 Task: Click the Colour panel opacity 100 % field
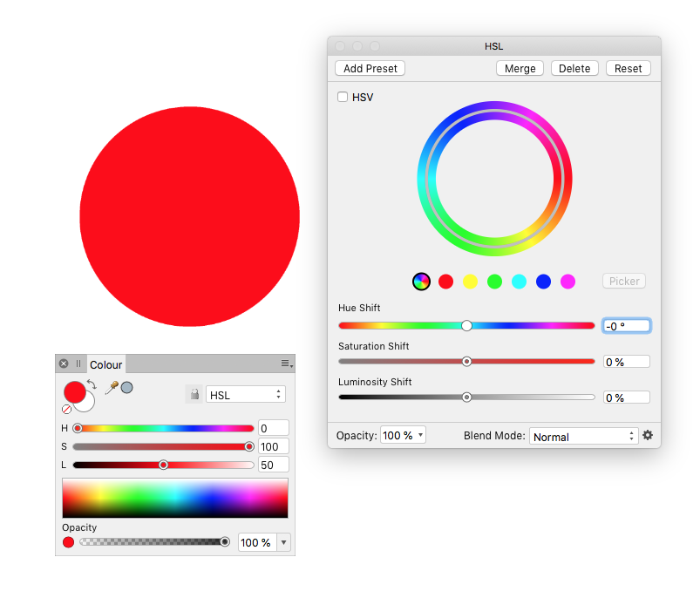[257, 543]
